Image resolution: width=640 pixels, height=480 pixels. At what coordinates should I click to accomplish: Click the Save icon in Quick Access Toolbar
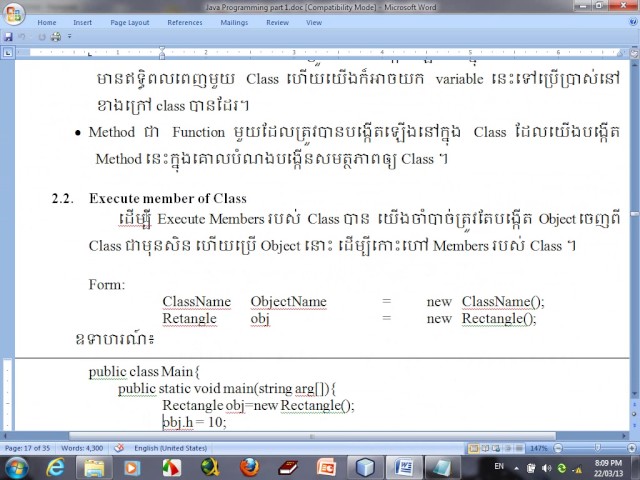8,37
